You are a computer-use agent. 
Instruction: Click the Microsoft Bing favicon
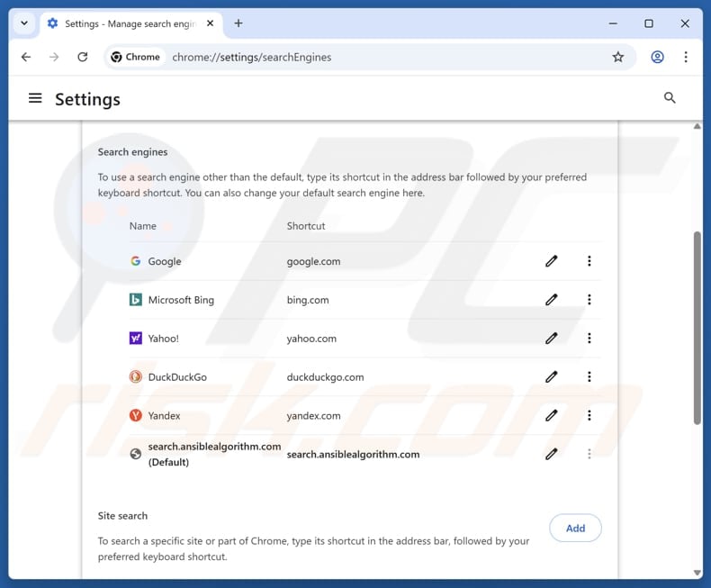point(135,300)
